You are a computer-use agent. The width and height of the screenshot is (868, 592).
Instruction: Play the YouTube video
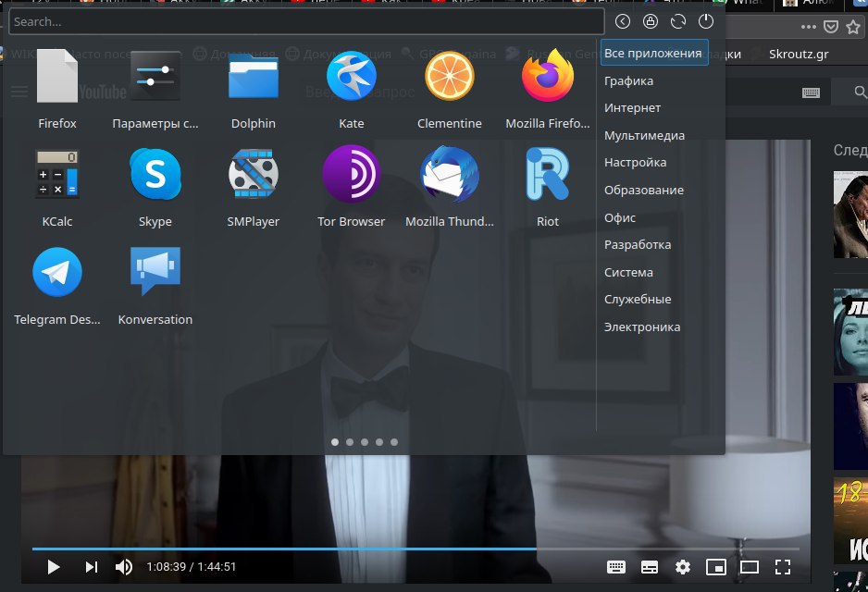point(53,566)
